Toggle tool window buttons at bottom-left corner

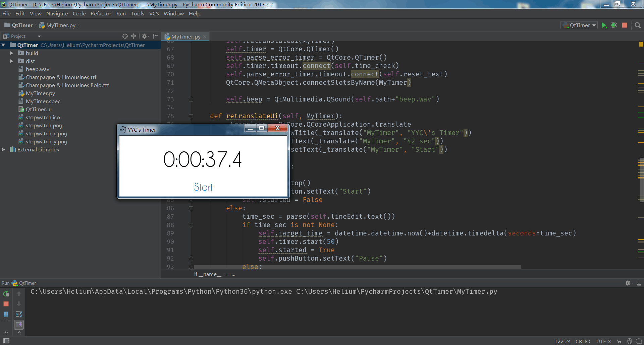[x=6, y=341]
